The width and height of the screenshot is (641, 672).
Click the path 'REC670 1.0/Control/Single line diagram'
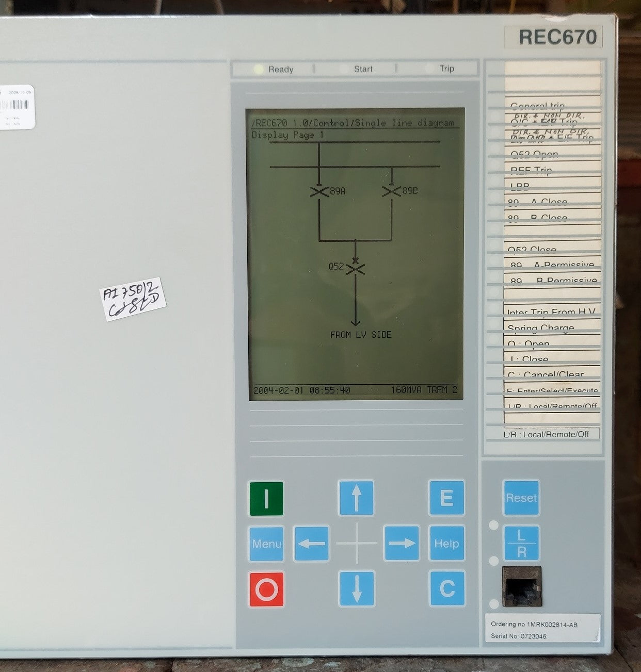[353, 123]
